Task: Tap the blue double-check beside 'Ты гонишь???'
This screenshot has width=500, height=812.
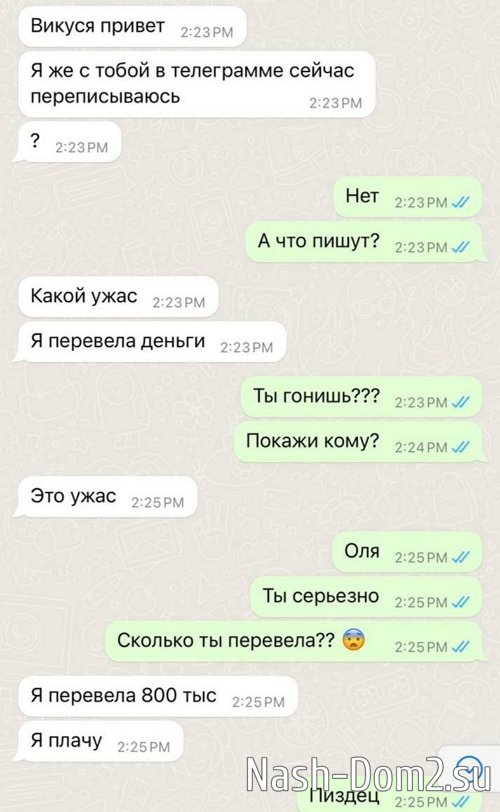Action: [x=460, y=402]
